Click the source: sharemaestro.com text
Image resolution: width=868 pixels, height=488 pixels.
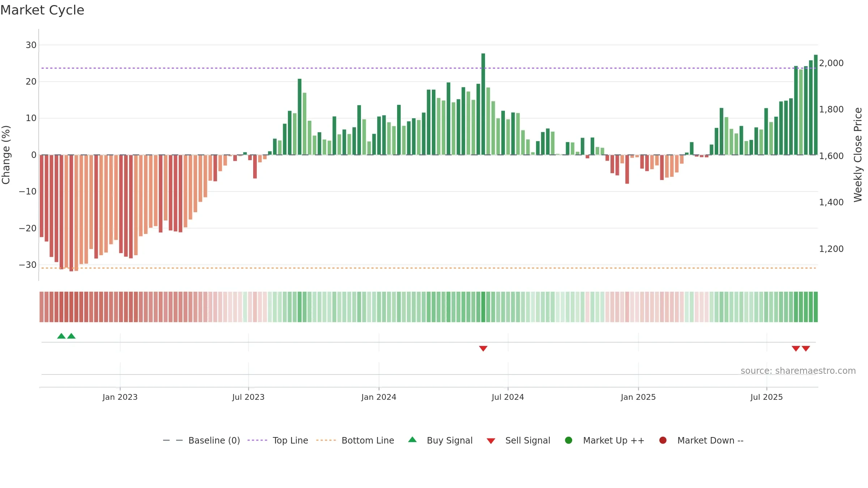click(x=798, y=371)
